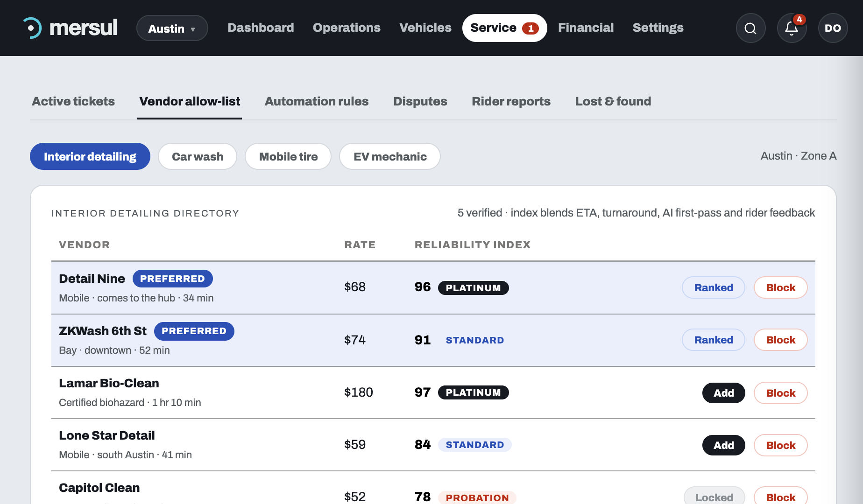Add Lamar Bio-Clean to allow-list
The image size is (863, 504).
(x=724, y=393)
